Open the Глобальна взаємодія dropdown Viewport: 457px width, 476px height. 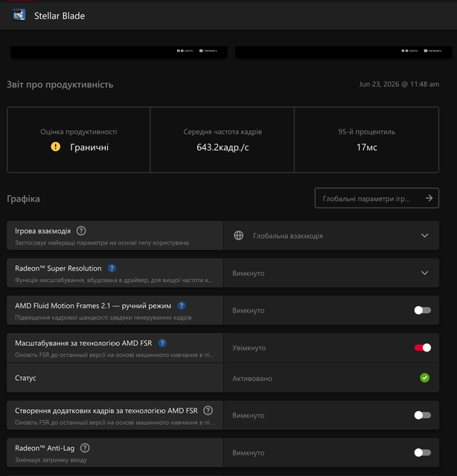(x=331, y=235)
